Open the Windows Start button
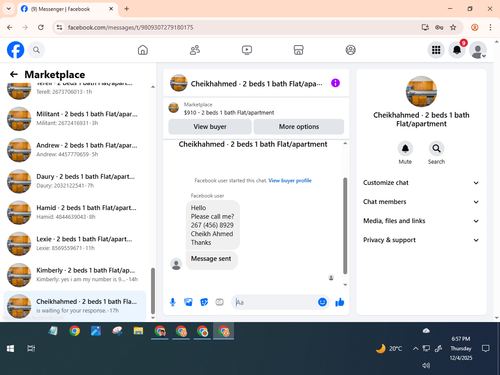The width and height of the screenshot is (500, 375). (10, 348)
